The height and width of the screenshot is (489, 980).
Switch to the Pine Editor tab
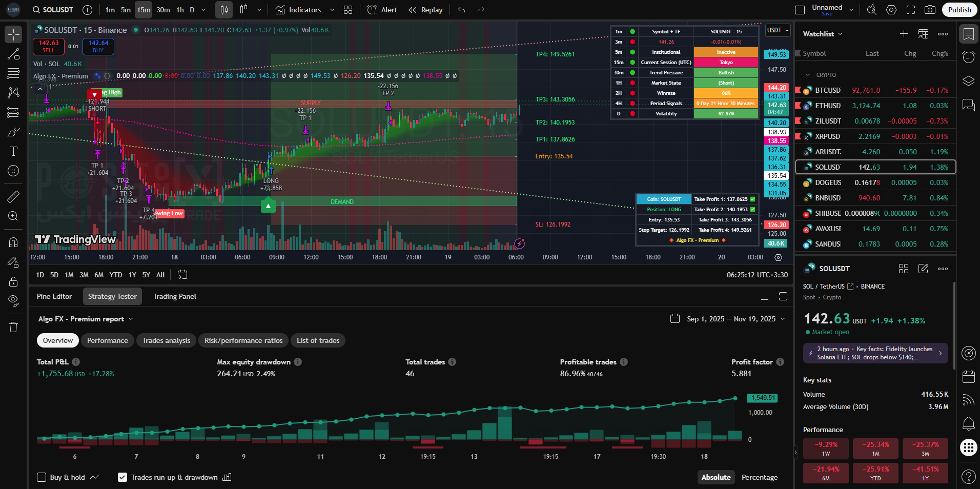(x=54, y=296)
